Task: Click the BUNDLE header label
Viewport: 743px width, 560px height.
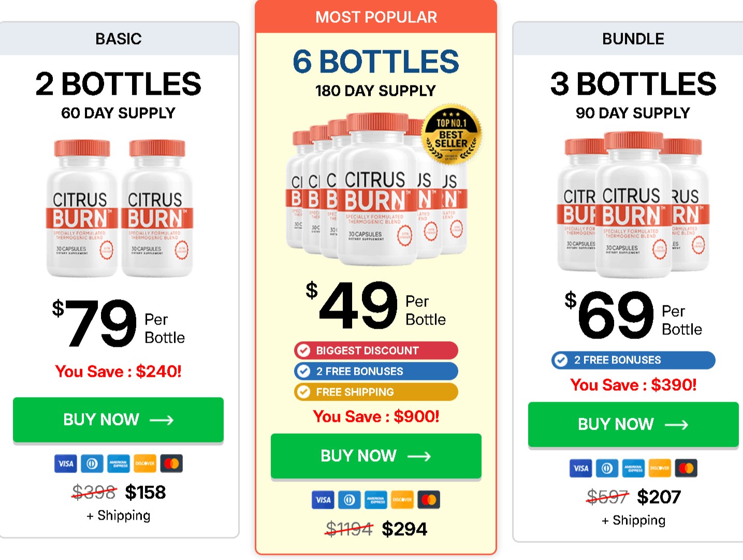Action: 633,38
